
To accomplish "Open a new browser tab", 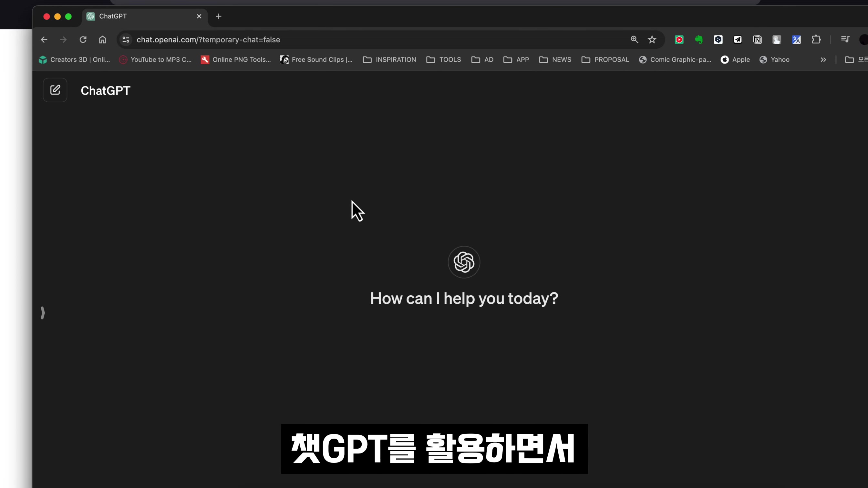I will pyautogui.click(x=219, y=16).
